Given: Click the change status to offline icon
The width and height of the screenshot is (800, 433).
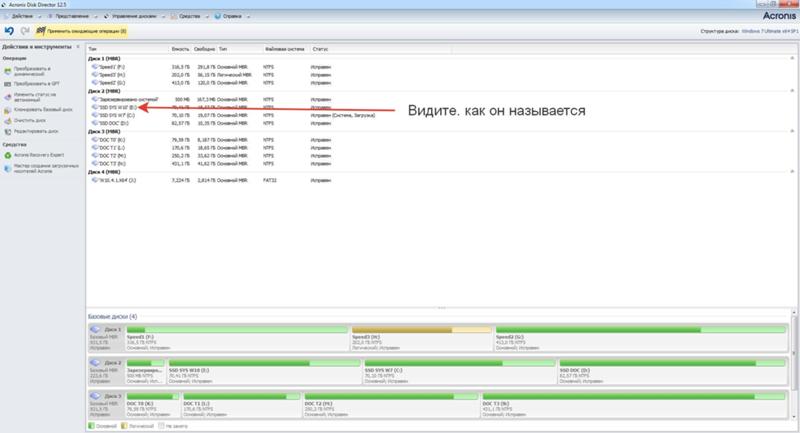Looking at the screenshot, I should tap(7, 97).
